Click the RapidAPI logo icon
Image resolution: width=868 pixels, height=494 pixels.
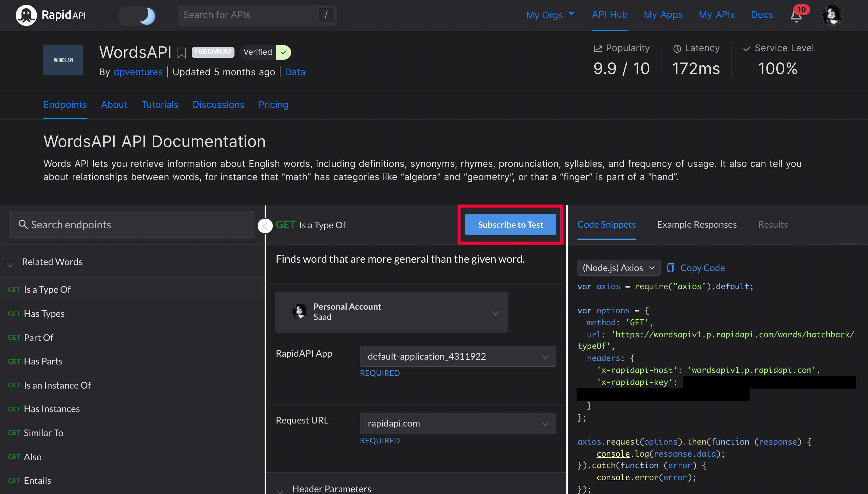26,15
